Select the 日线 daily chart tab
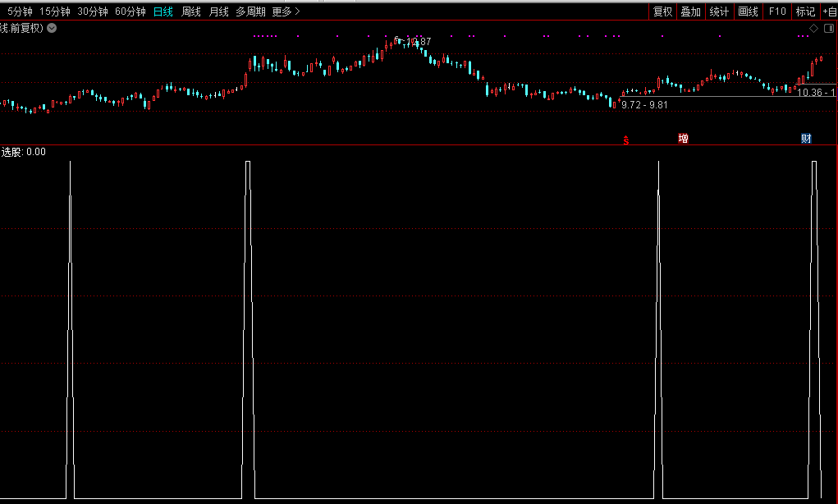The image size is (838, 504). pyautogui.click(x=163, y=11)
